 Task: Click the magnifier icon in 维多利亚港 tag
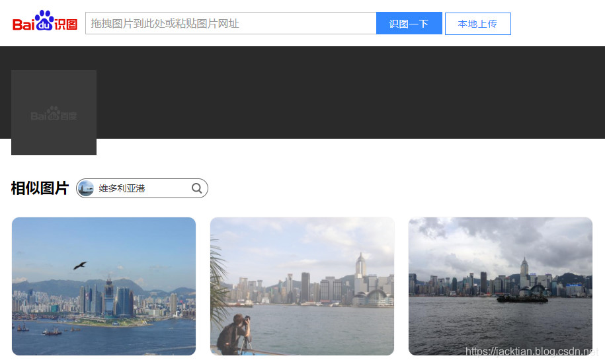coord(197,188)
